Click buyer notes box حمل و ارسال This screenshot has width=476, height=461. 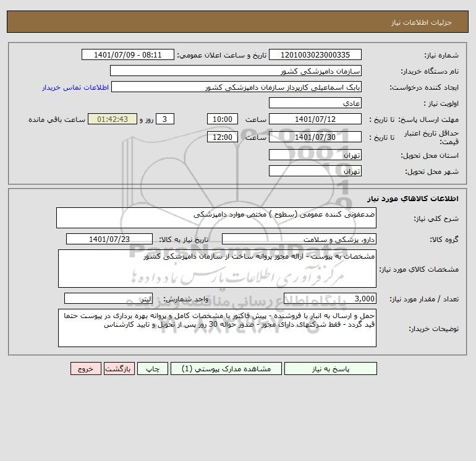[217, 328]
